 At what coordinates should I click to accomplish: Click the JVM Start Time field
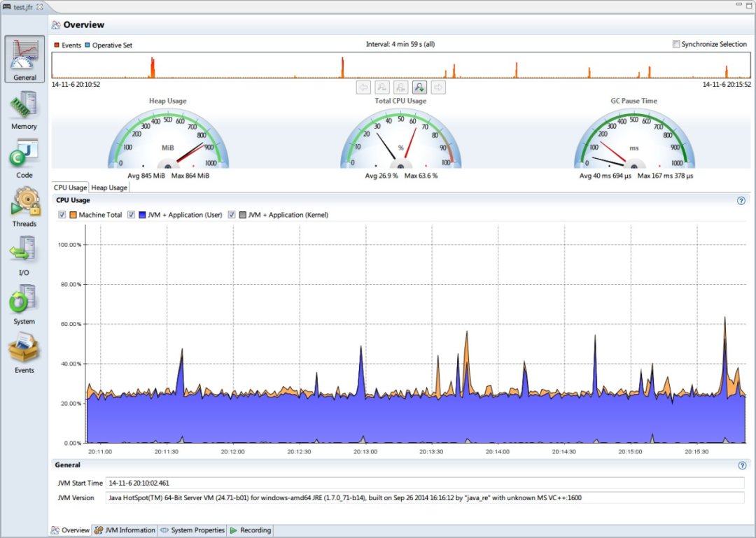click(425, 483)
